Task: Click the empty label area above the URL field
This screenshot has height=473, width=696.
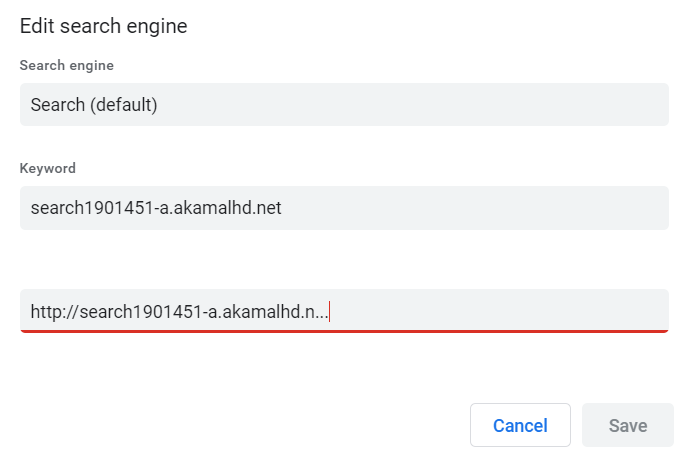Action: 344,271
